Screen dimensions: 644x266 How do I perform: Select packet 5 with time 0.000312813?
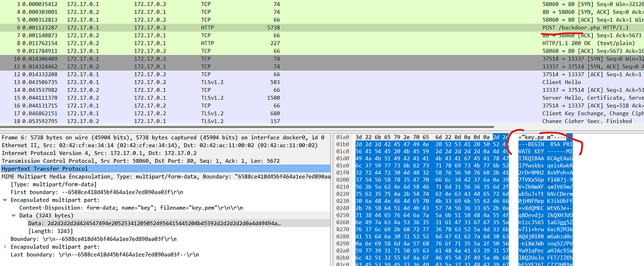point(322,20)
